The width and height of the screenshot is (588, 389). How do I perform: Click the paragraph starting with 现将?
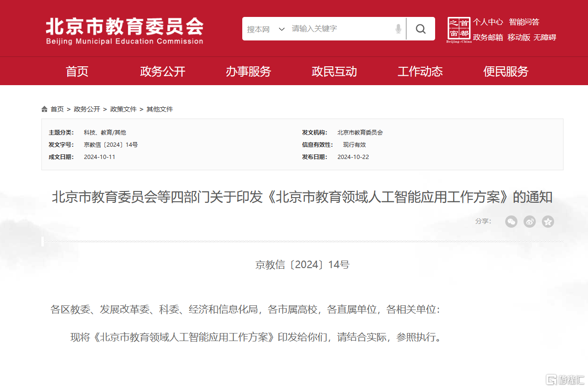point(256,338)
